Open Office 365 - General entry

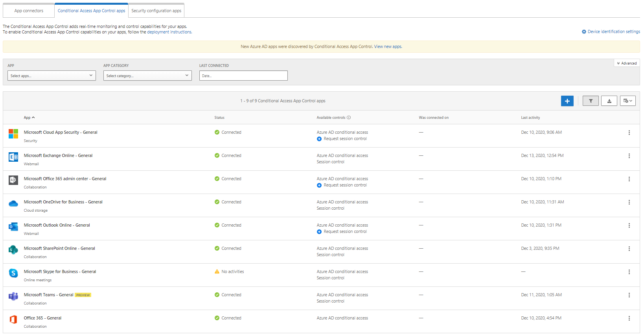42,318
